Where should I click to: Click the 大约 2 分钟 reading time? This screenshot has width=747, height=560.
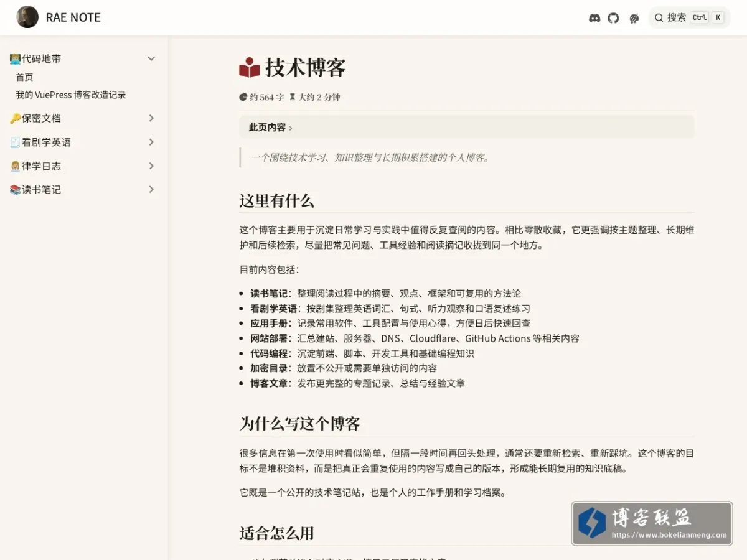coord(314,97)
